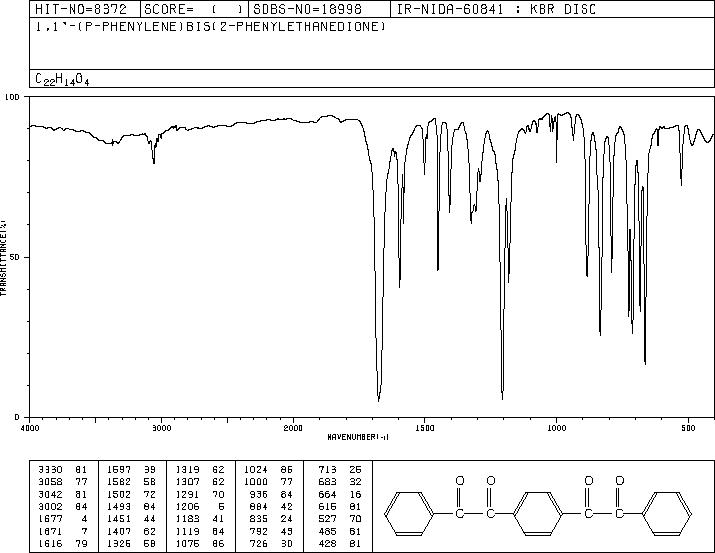Click the 1677 peak entry in table
The height and width of the screenshot is (553, 715).
click(62, 519)
